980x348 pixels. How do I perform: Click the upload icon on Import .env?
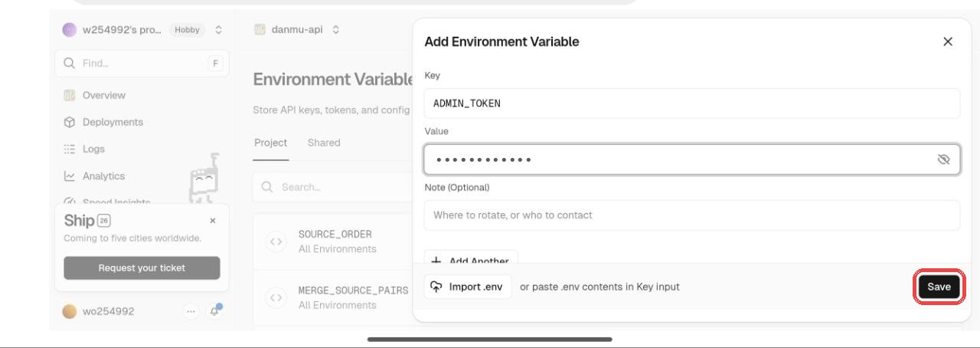pos(436,287)
